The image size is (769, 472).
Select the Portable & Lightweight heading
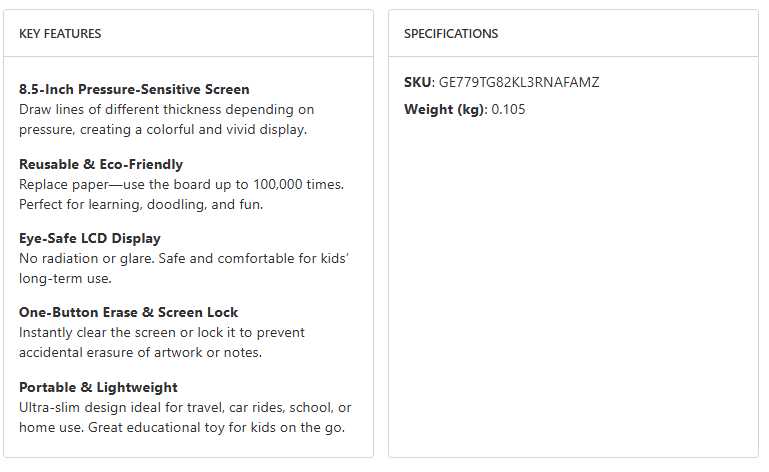click(98, 387)
